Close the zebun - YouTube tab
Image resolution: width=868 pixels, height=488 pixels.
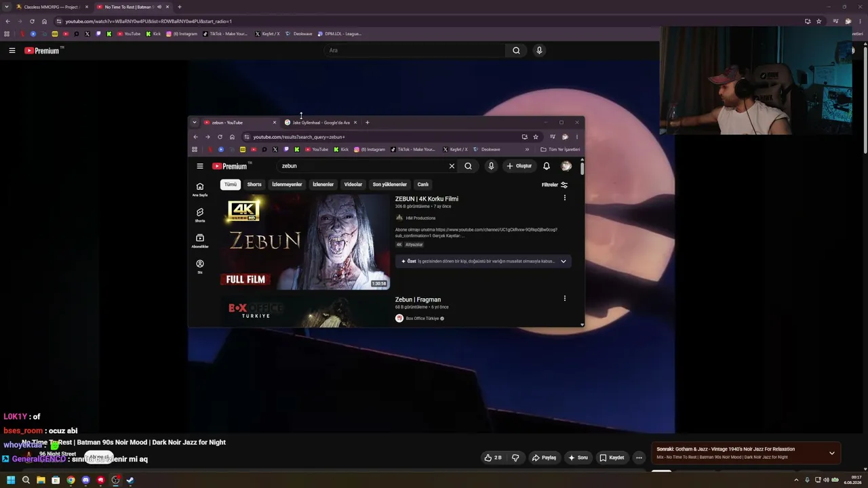(274, 123)
